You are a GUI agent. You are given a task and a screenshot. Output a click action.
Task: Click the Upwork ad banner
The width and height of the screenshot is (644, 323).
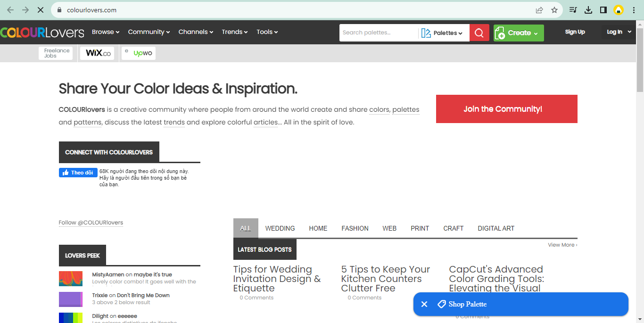tap(139, 53)
